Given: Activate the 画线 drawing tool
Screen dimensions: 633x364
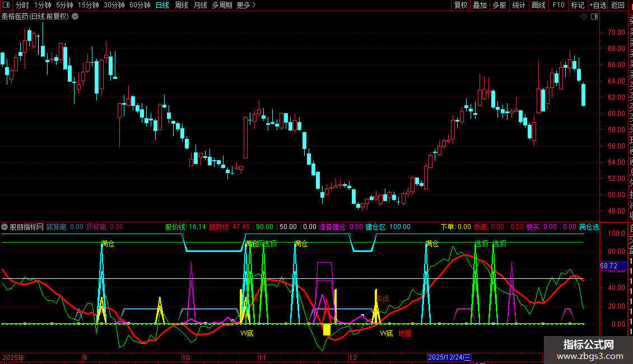Looking at the screenshot, I should tap(538, 5).
